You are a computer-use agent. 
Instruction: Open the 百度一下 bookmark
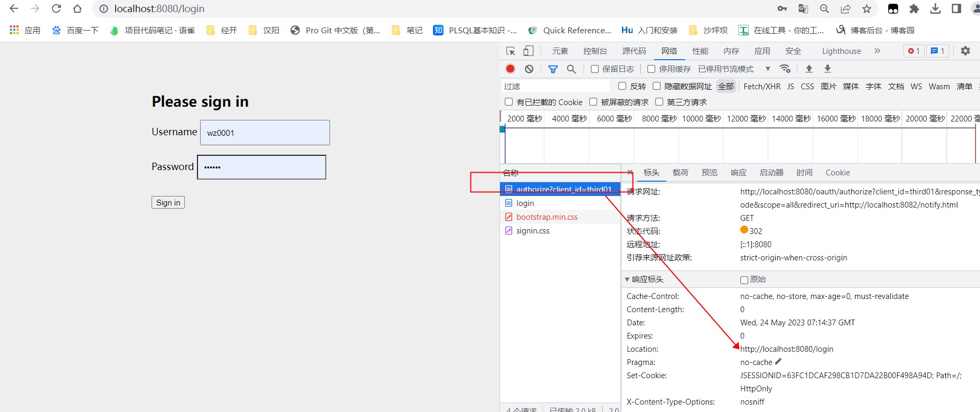click(x=75, y=30)
